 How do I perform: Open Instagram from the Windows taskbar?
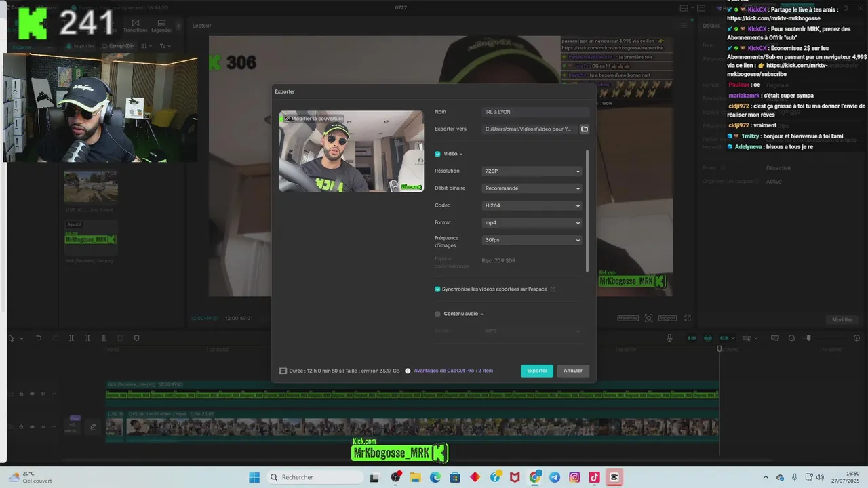[574, 477]
